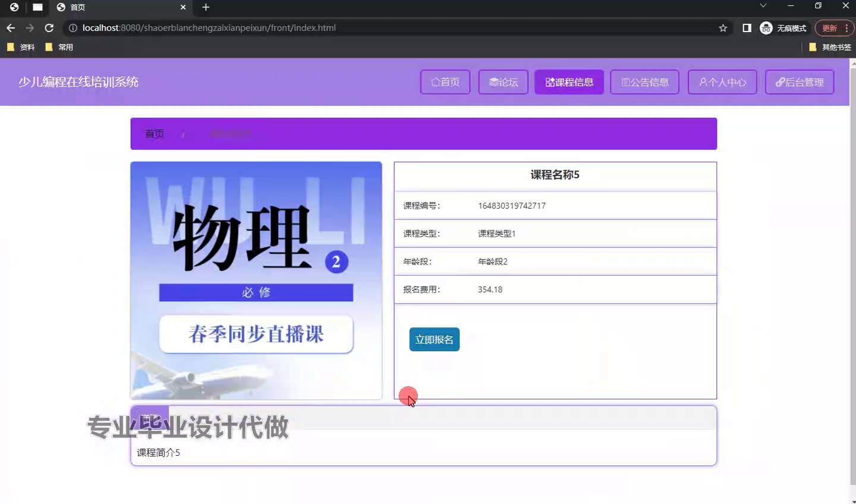Click the 立即报名 enroll button
Image resolution: width=856 pixels, height=504 pixels.
[x=435, y=339]
